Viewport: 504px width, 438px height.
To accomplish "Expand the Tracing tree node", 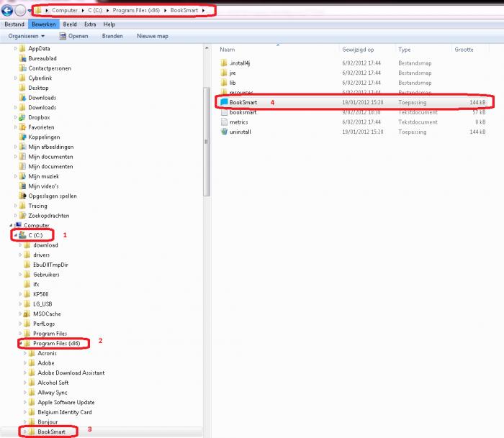I will 15,206.
